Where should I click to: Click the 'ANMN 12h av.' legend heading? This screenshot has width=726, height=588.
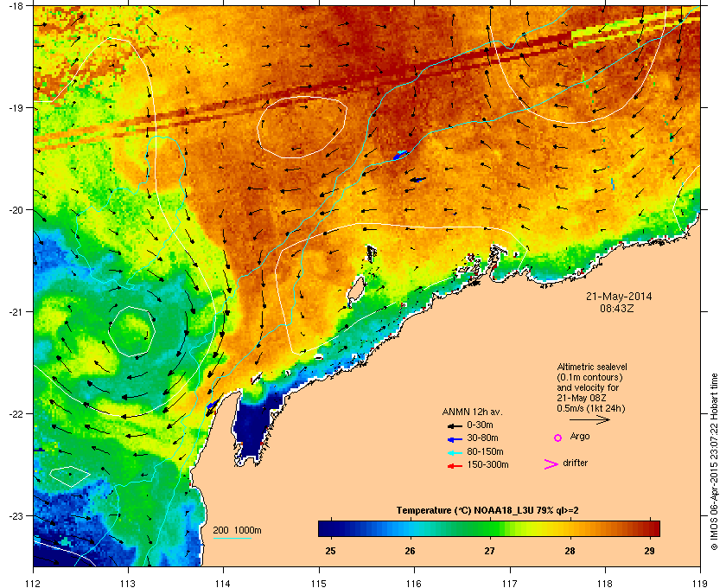pyautogui.click(x=472, y=412)
